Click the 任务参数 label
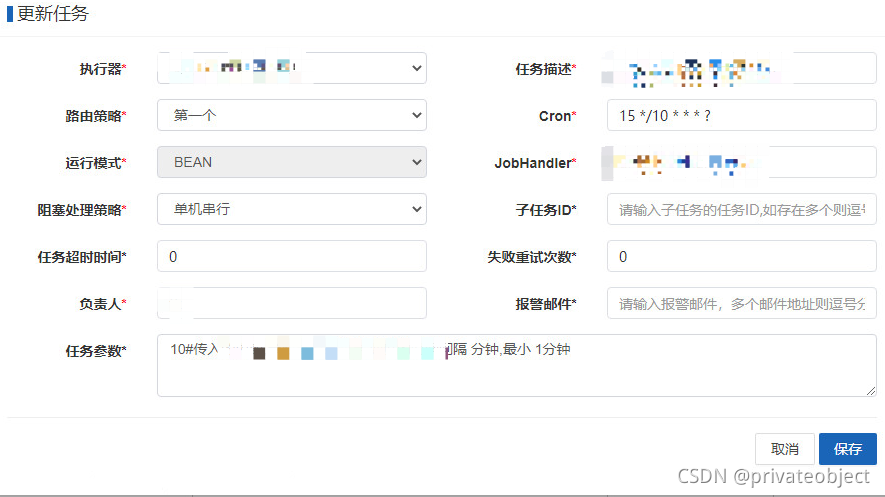Image resolution: width=885 pixels, height=497 pixels. (x=96, y=351)
